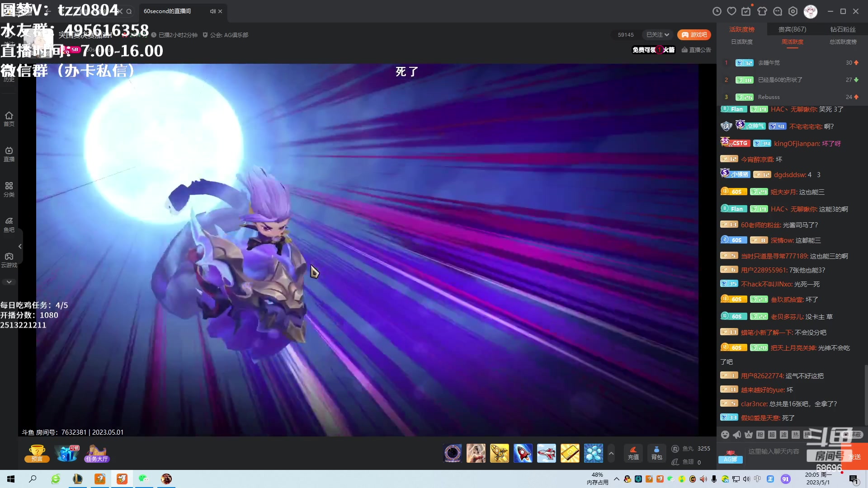Viewport: 868px width, 488px height.
Task: Mute the 60second room tab audio
Action: coord(212,11)
